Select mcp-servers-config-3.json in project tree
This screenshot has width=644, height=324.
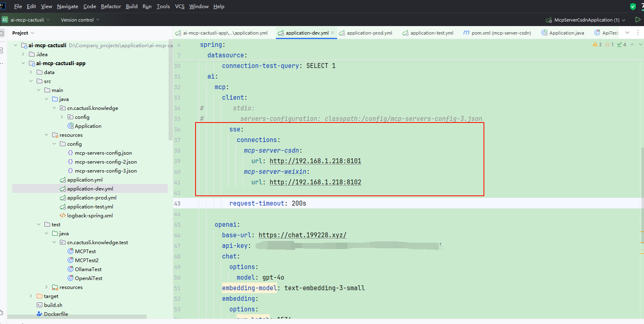pyautogui.click(x=106, y=171)
